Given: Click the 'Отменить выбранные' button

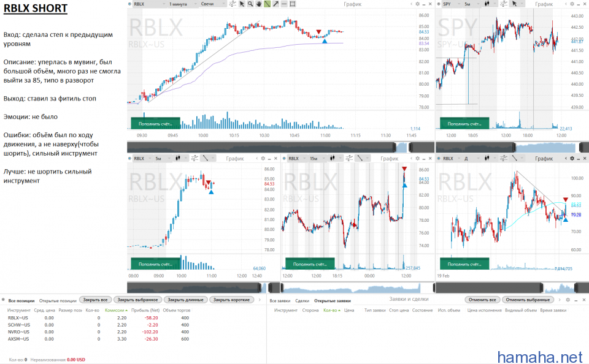Looking at the screenshot, I should point(528,300).
